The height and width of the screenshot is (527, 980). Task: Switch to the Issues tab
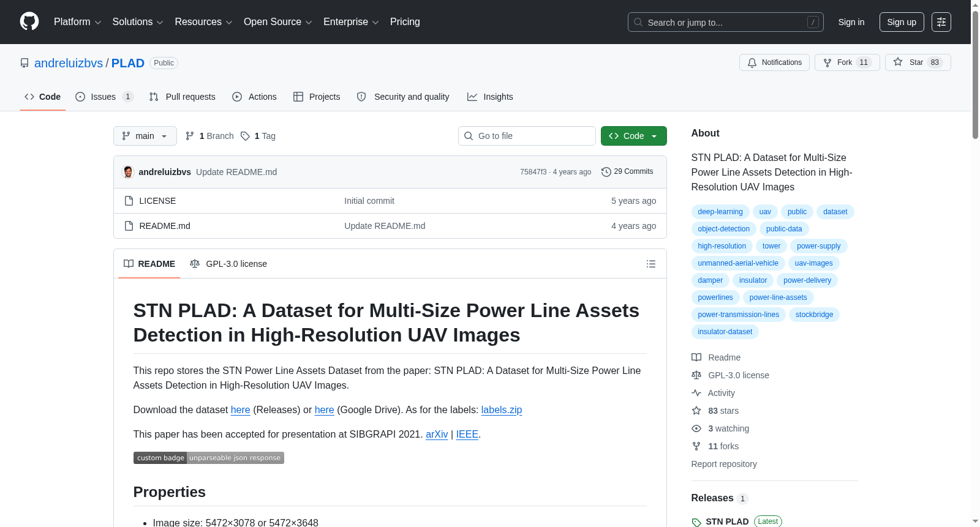coord(104,97)
